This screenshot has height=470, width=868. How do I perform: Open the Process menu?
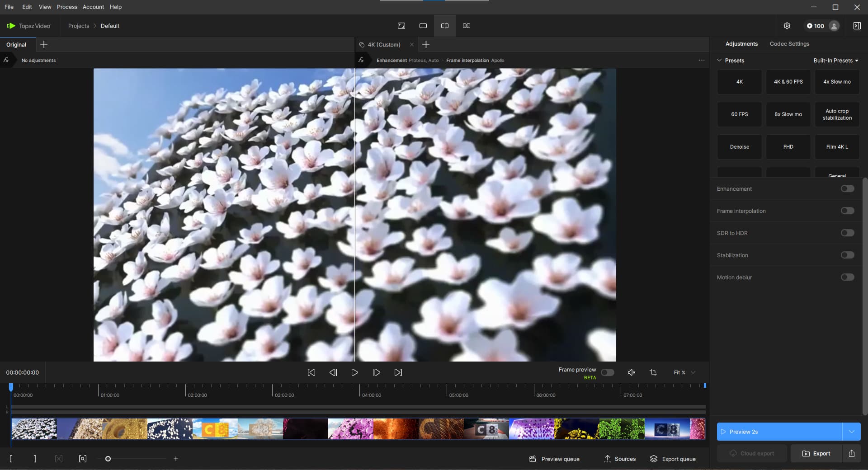(x=67, y=7)
